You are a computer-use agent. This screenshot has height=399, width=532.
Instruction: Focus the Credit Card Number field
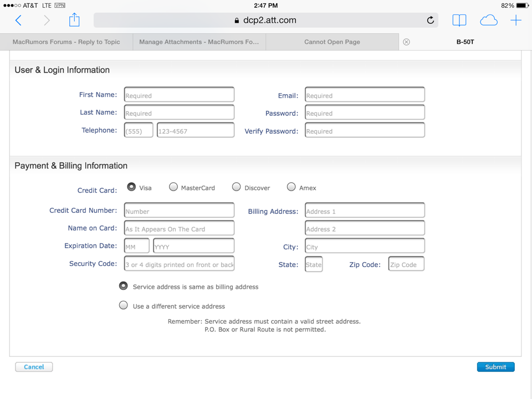pos(179,211)
